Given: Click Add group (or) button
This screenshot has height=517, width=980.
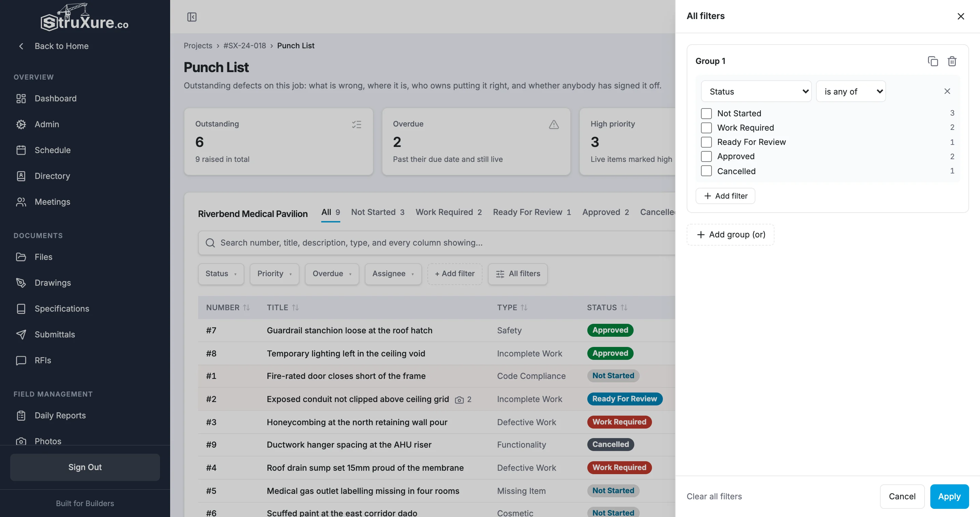Looking at the screenshot, I should click(x=731, y=235).
